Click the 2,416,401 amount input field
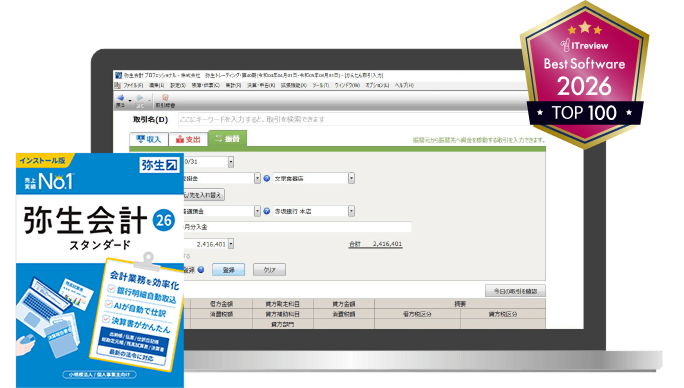 [205, 244]
